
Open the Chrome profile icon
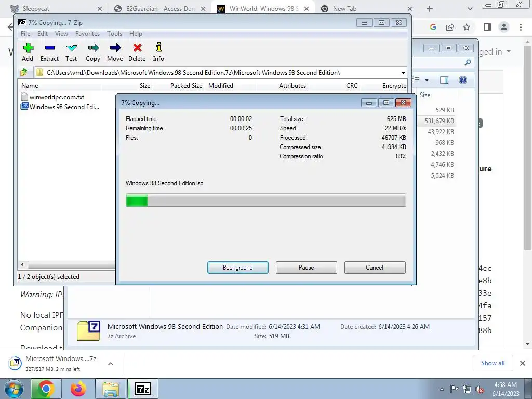pos(504,27)
